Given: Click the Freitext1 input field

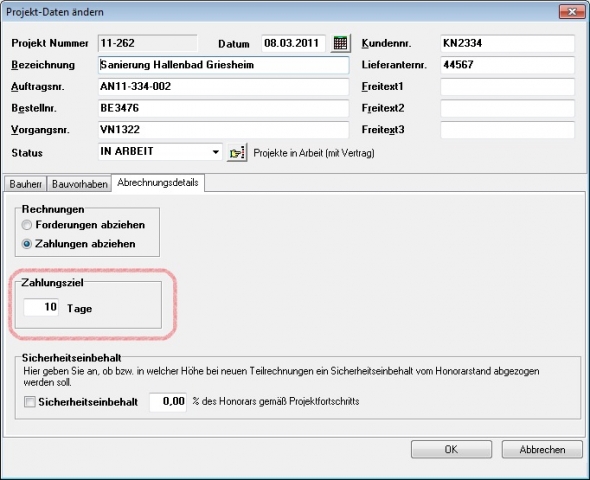Looking at the screenshot, I should click(x=507, y=87).
